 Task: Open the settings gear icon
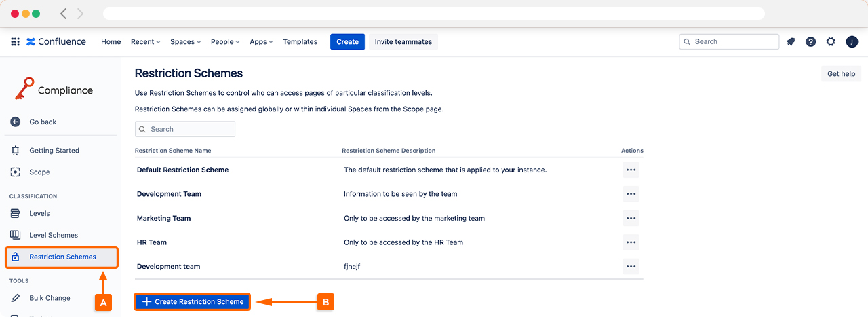831,41
